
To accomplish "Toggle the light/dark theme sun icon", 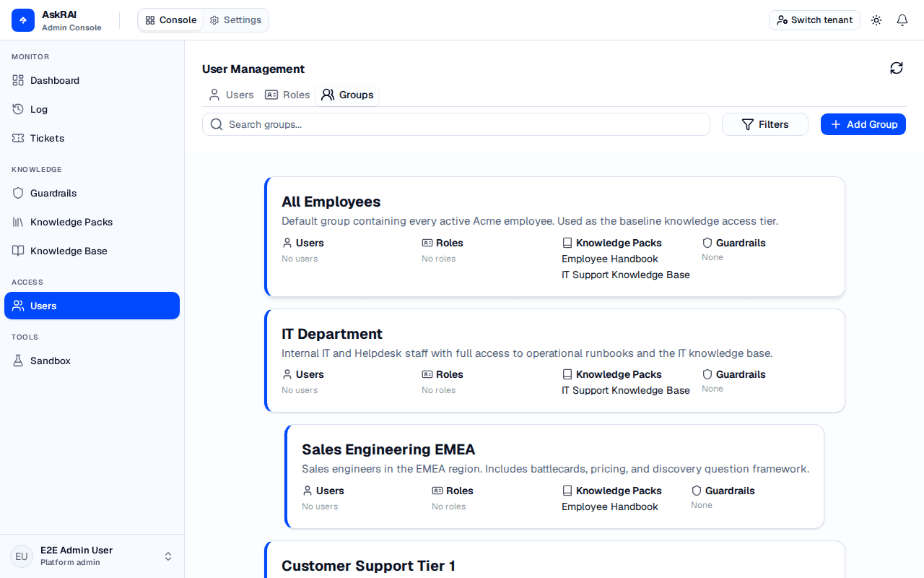I will [876, 20].
